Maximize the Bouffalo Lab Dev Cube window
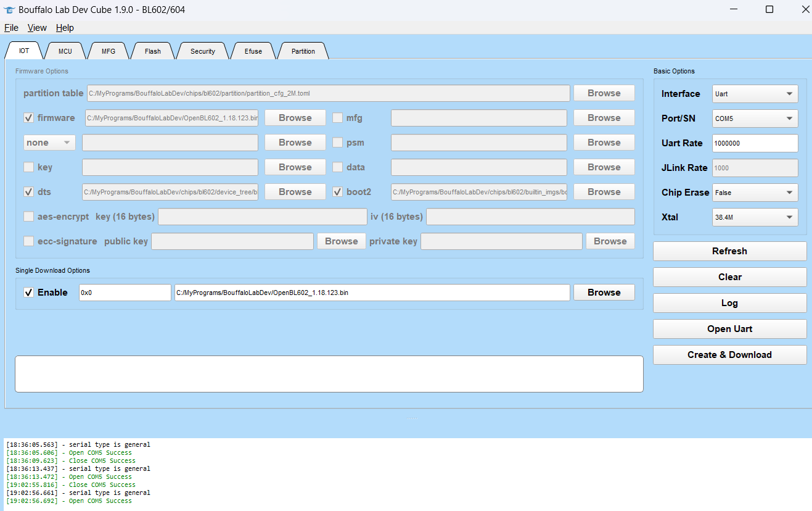812x511 pixels. pyautogui.click(x=769, y=9)
